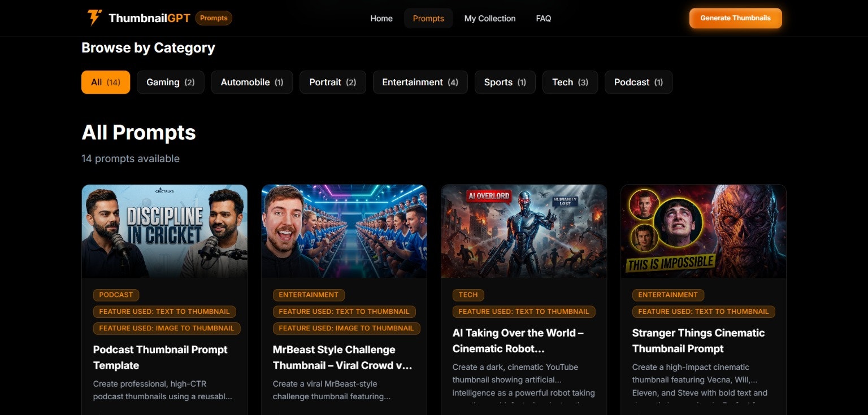Click the ENTERTAINMENT tag on the Stranger Things card
This screenshot has height=415, width=868.
(668, 294)
